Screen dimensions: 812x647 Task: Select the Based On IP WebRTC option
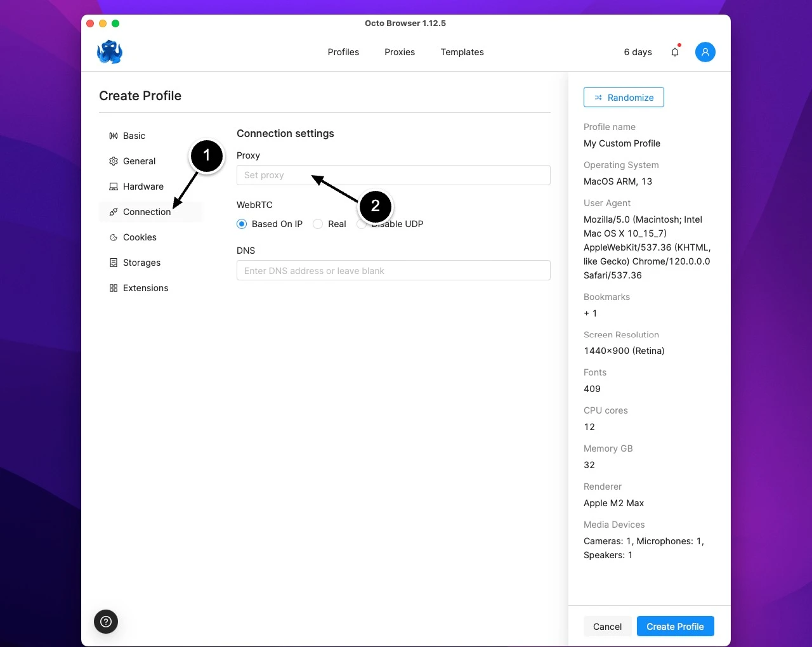242,224
